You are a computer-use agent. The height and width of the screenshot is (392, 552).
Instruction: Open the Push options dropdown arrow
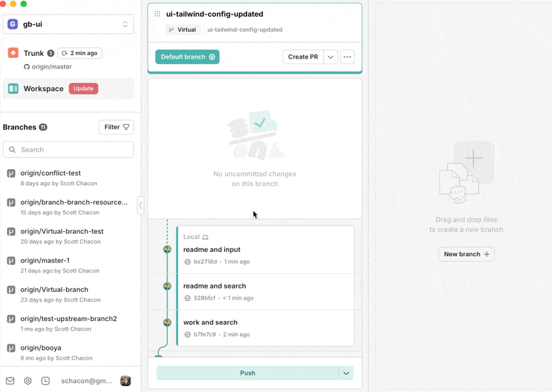tap(347, 373)
